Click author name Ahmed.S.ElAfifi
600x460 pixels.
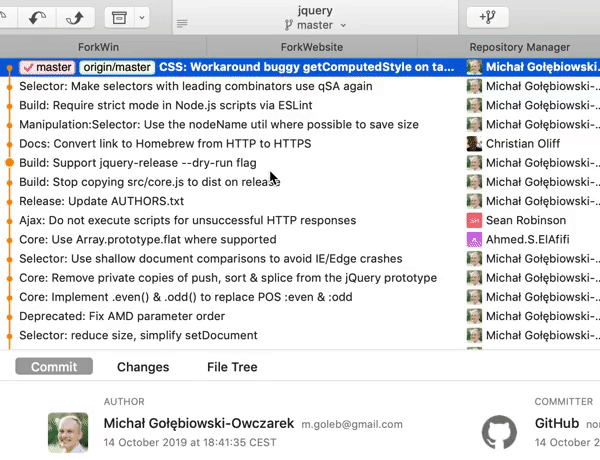(528, 240)
